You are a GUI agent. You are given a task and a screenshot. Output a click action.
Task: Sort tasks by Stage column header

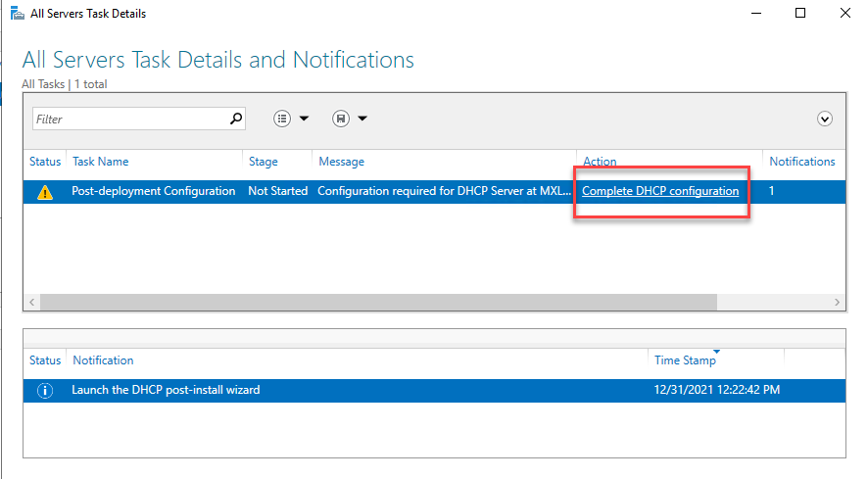pyautogui.click(x=263, y=162)
